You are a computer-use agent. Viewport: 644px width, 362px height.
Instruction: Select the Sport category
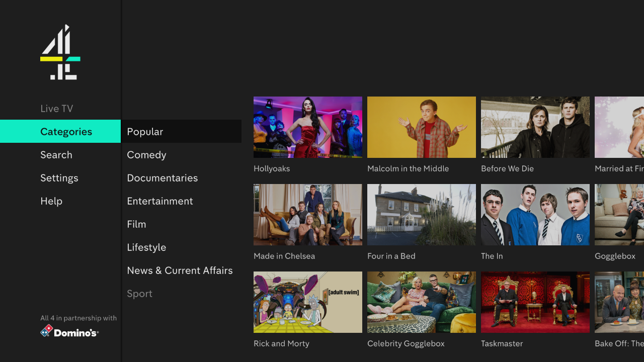pos(139,293)
